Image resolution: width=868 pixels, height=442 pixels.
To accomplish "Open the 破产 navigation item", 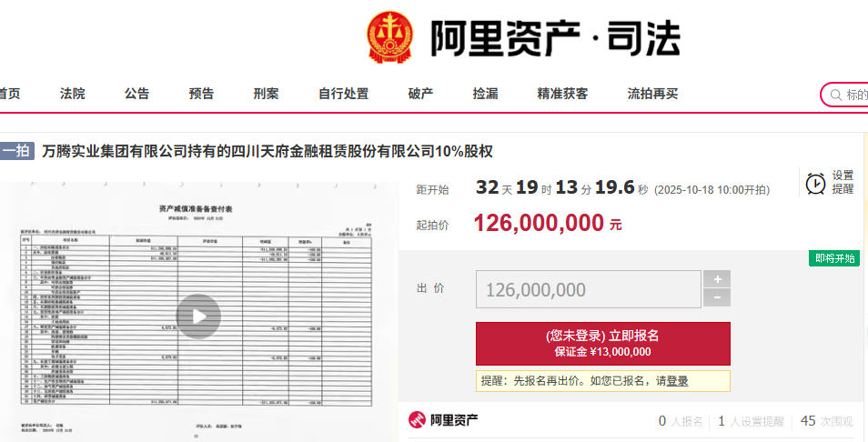I will (x=421, y=94).
